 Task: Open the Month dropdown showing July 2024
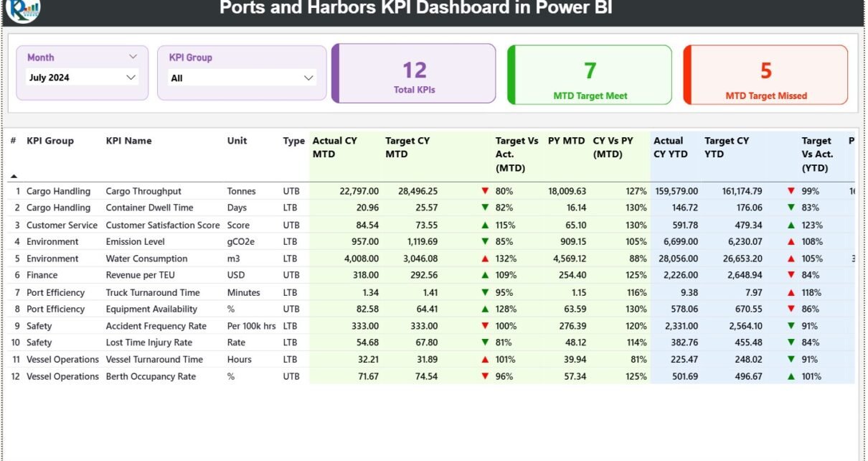82,78
